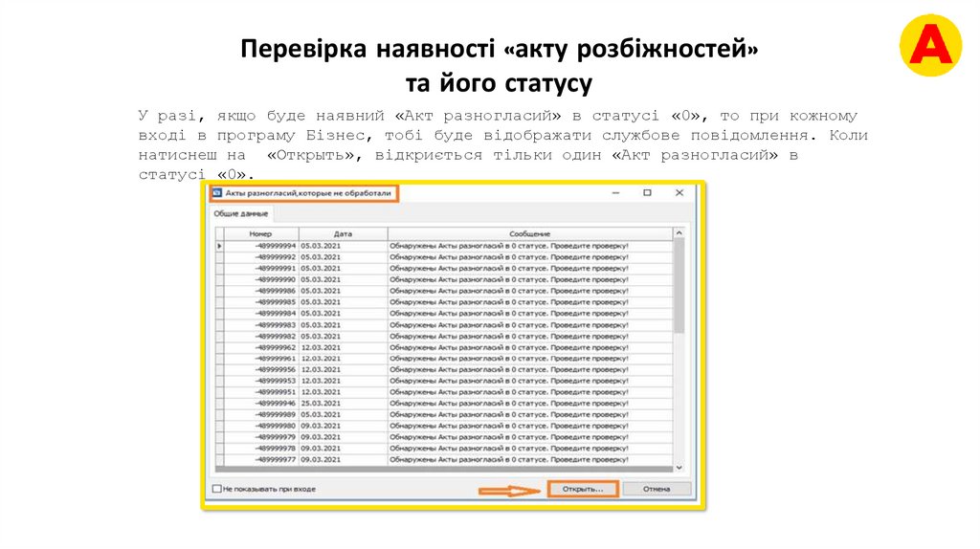
Task: Click the Номер column header
Action: tap(260, 233)
